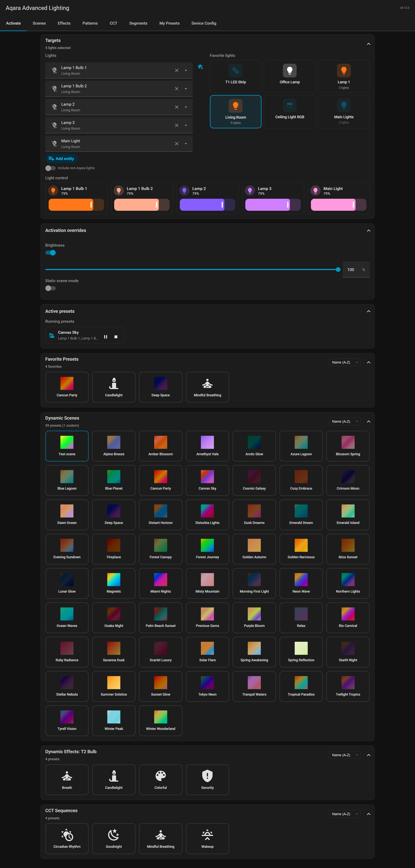The image size is (415, 868).
Task: Select the Office Lamp favorite light
Action: 289,76
